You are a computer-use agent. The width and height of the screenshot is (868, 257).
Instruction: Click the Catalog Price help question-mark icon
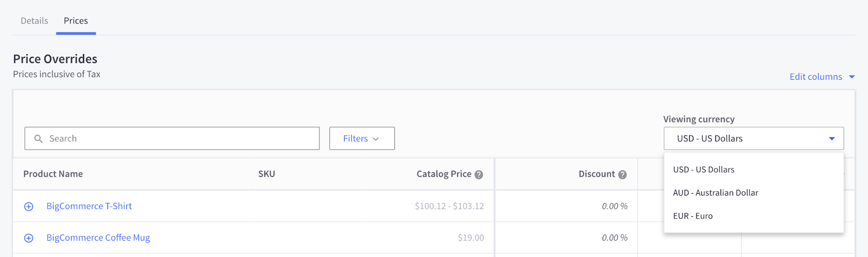pos(479,175)
